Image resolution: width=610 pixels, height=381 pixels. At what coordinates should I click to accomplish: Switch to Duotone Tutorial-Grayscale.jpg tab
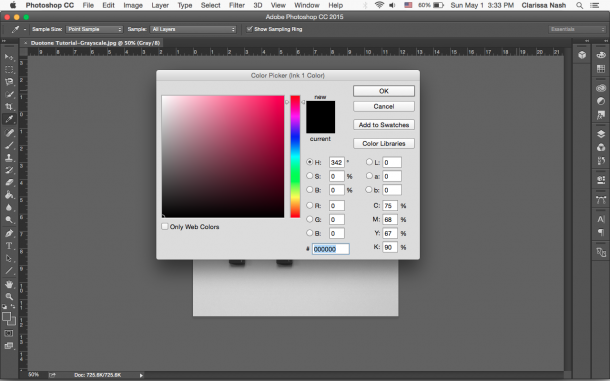95,43
